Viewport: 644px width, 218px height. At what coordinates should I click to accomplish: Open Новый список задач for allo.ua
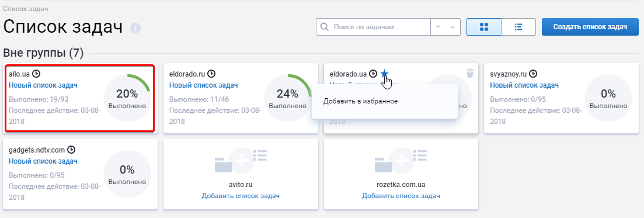[43, 85]
